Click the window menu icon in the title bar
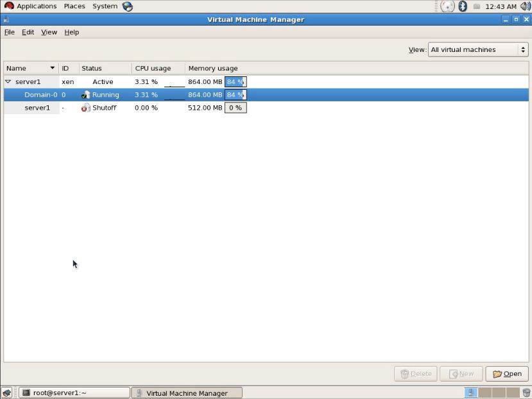 (6, 20)
